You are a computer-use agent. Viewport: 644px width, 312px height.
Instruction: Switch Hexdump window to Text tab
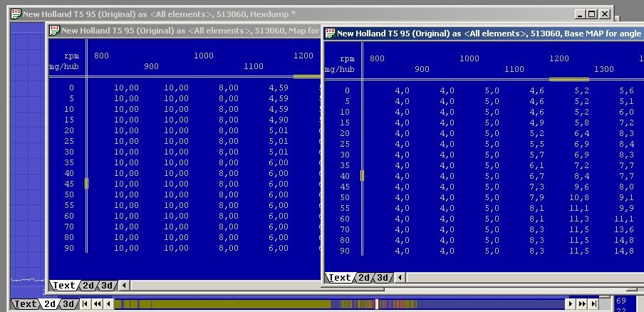tap(26, 304)
